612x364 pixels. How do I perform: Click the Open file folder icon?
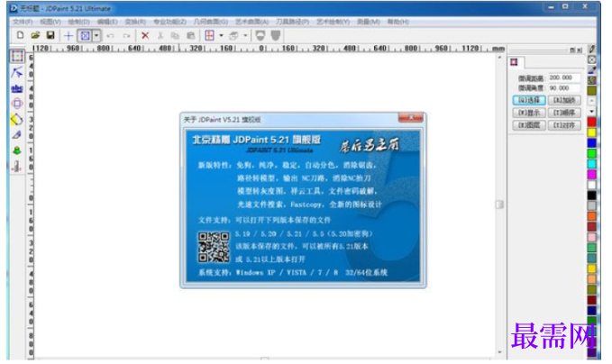(35, 35)
